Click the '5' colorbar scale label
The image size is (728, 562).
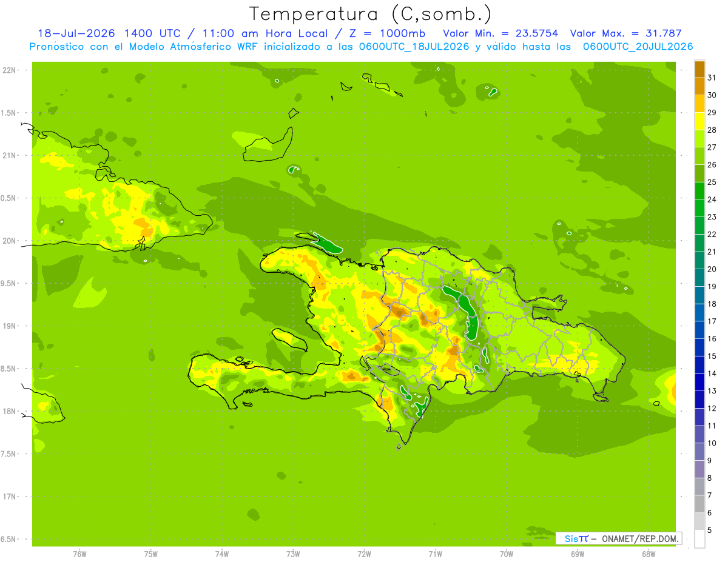pos(710,530)
